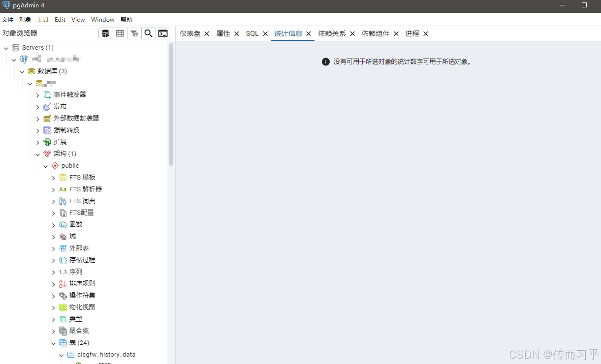
Task: Close the 仪表盘 tab
Action: click(207, 33)
